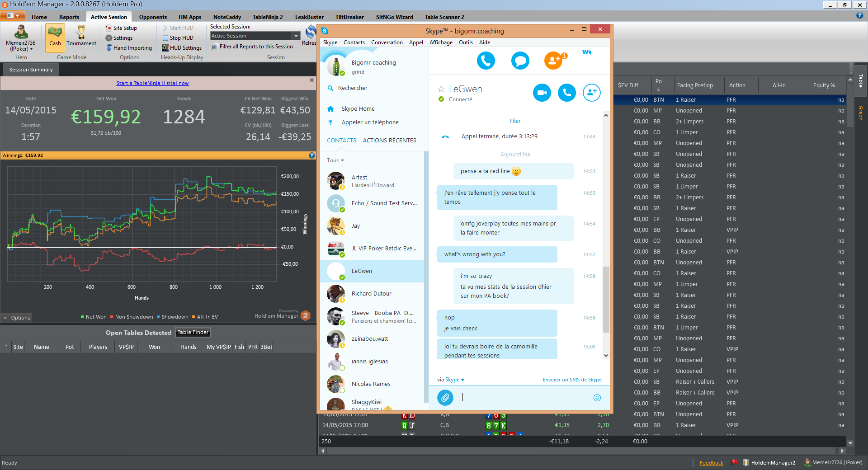Viewport: 868px width, 470px height.
Task: Click the Table Finder button
Action: tap(193, 332)
